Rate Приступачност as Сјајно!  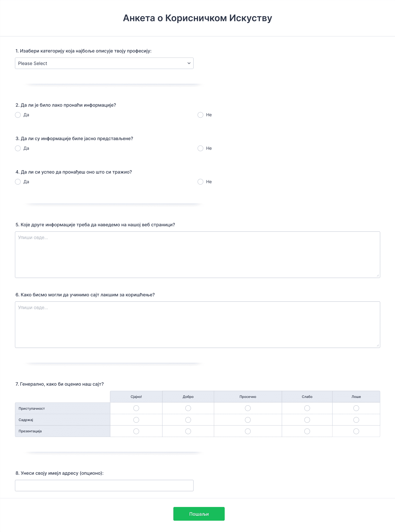tap(136, 408)
